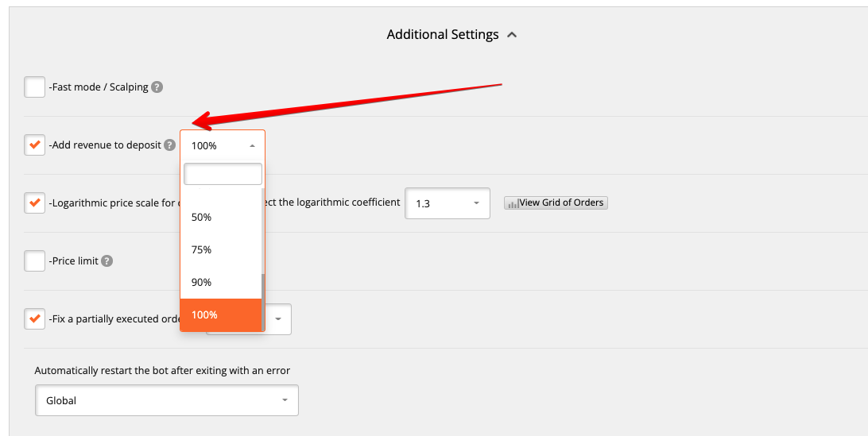Image resolution: width=868 pixels, height=436 pixels.
Task: Click the dropdown search input field
Action: (x=223, y=174)
